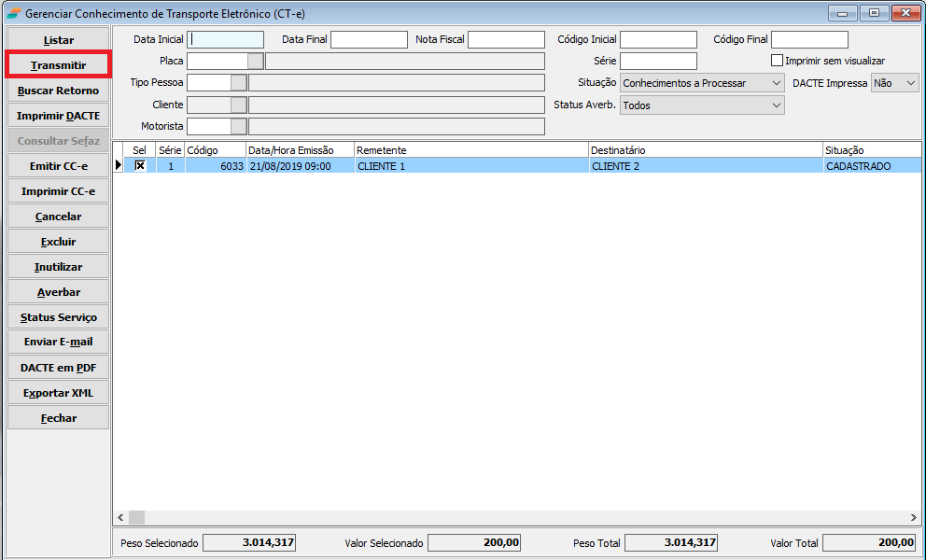Open the DACTE Impressa dropdown

911,83
